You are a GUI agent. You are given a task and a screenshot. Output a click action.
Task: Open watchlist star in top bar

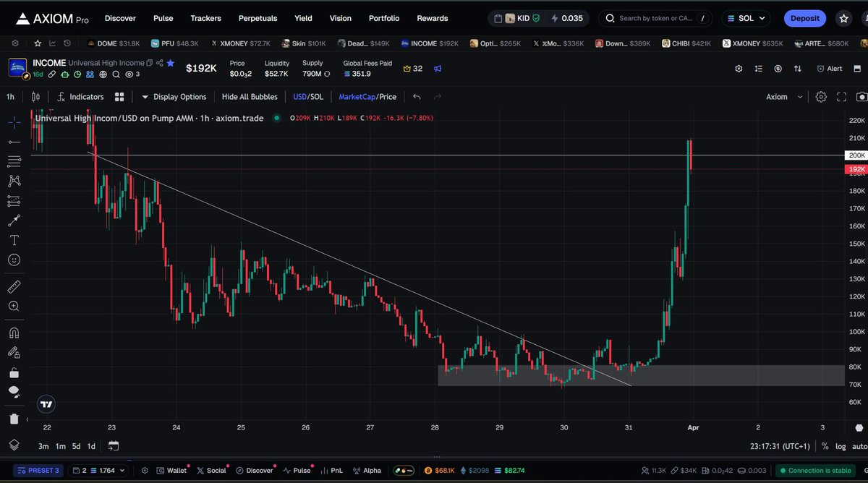pos(843,18)
